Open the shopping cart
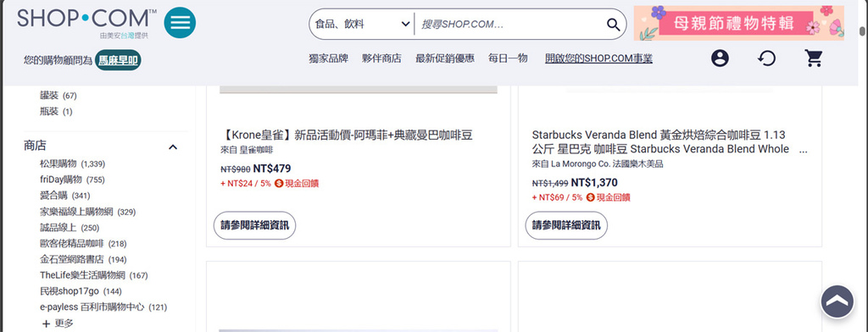Viewport: 868px width, 332px height. (x=814, y=58)
